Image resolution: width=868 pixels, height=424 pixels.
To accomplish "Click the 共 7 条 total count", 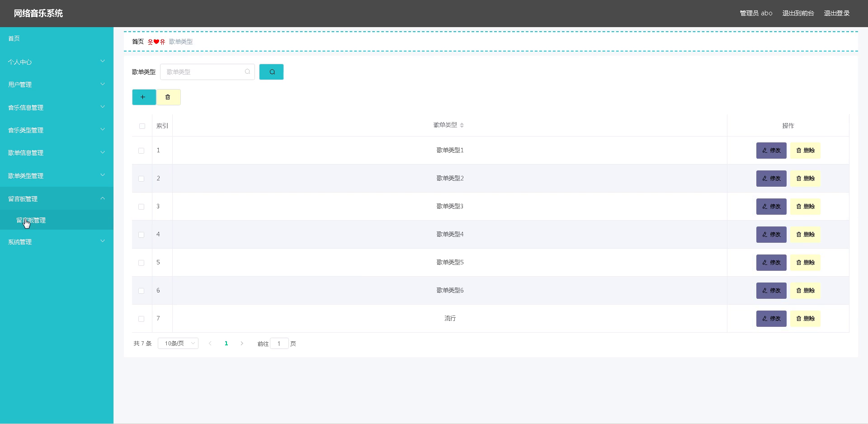I will coord(142,344).
